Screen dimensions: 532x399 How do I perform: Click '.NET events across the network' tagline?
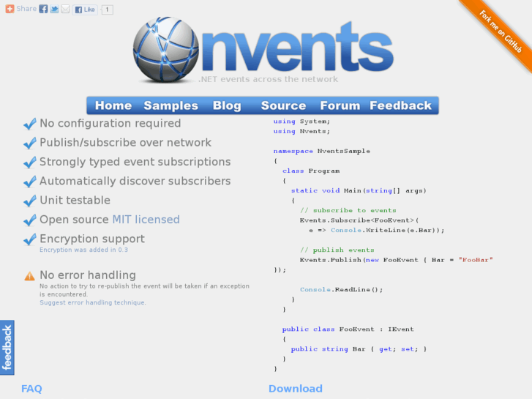(268, 79)
